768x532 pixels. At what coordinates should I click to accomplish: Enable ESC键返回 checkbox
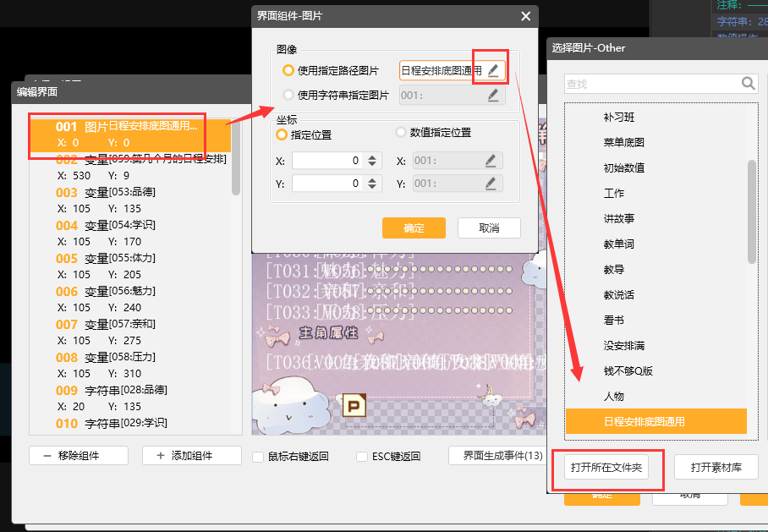pyautogui.click(x=362, y=457)
